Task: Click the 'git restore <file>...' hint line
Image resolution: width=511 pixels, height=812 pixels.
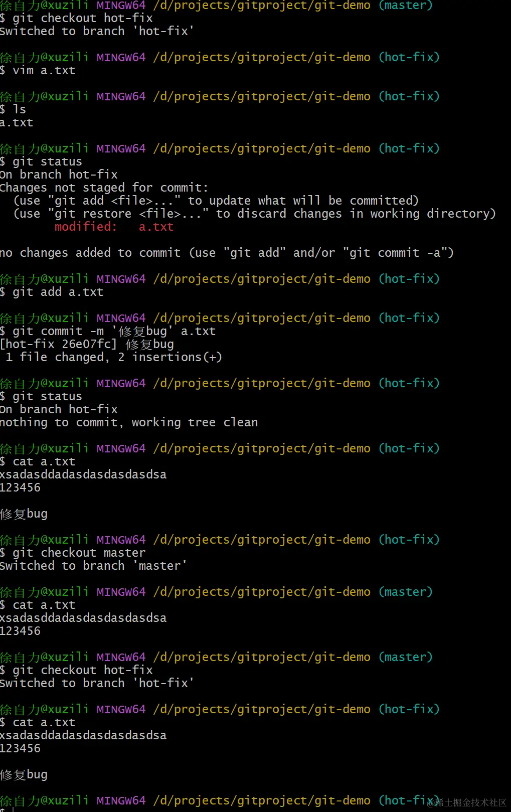Action: pos(255,214)
